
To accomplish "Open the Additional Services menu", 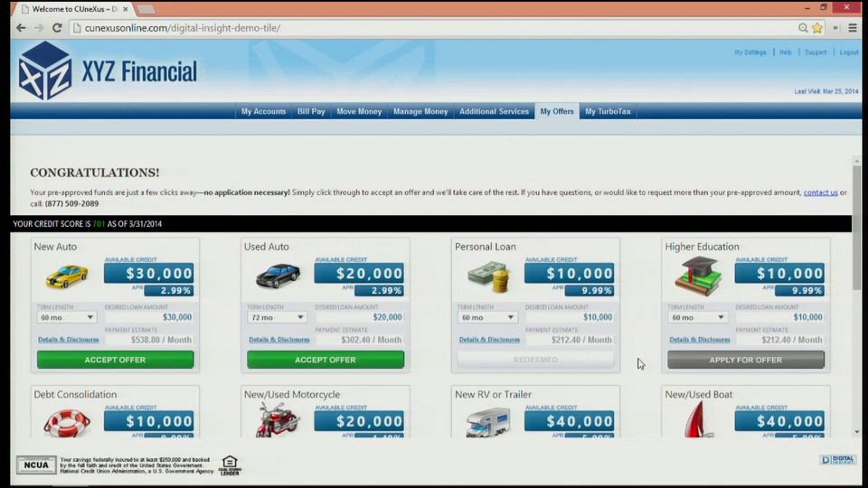I will point(495,111).
